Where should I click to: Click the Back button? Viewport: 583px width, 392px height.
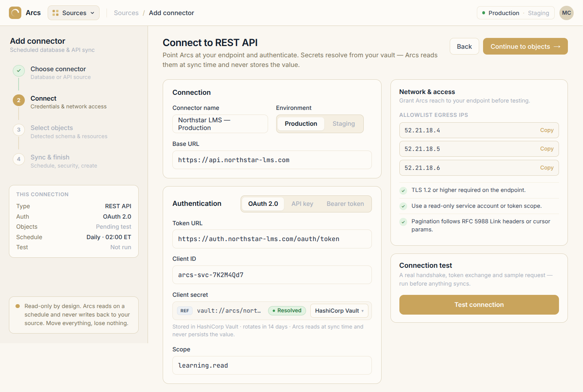[x=464, y=46]
